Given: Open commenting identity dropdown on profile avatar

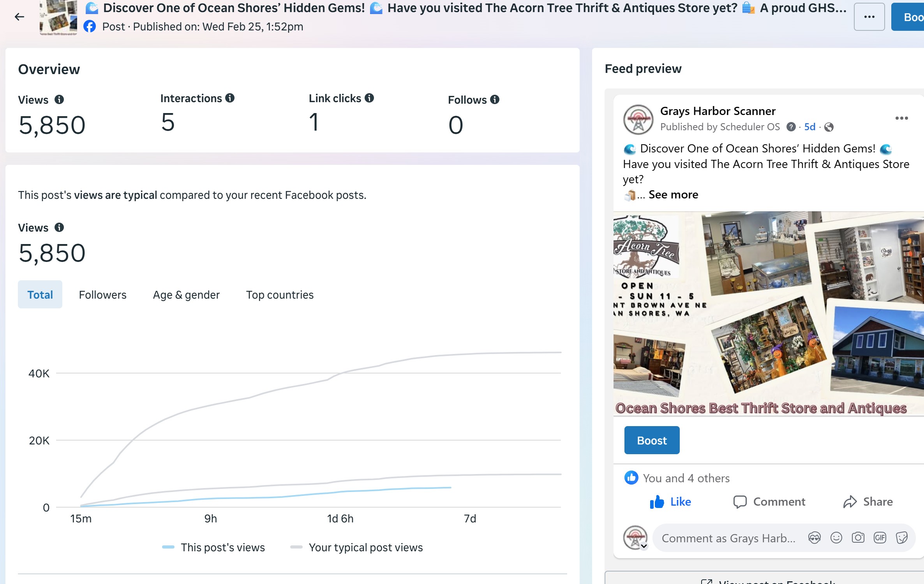Looking at the screenshot, I should point(644,546).
